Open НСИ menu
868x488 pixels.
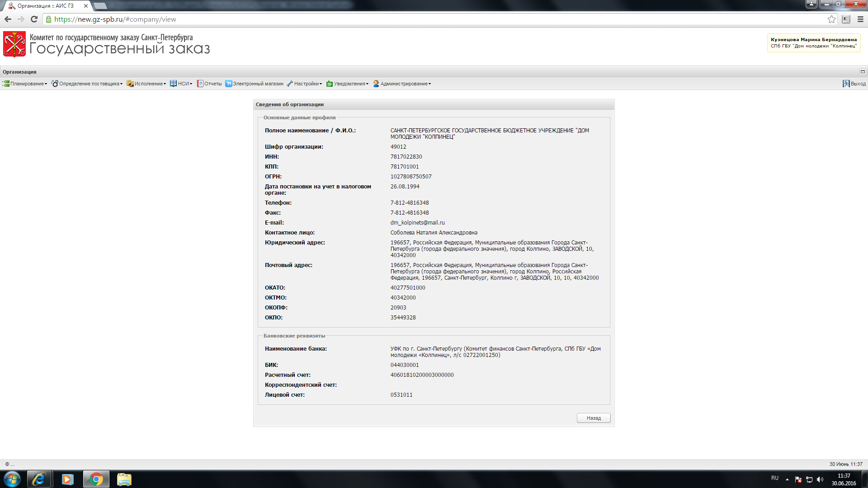(183, 84)
